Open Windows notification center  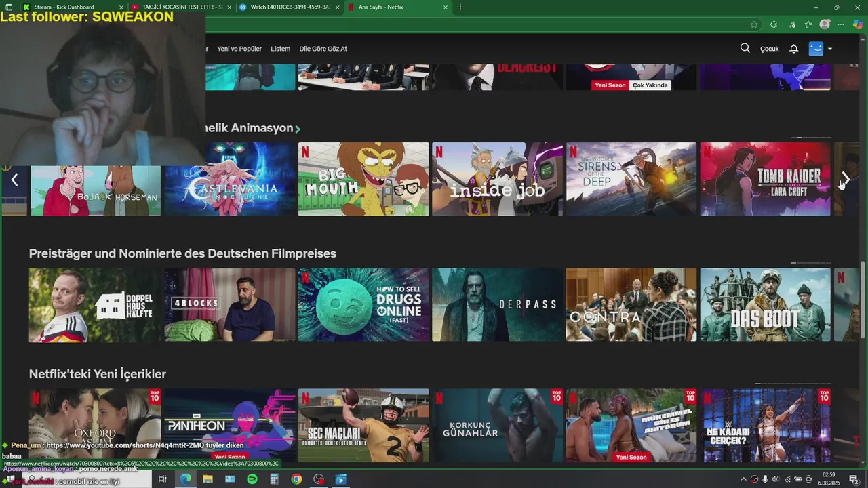pos(854,479)
